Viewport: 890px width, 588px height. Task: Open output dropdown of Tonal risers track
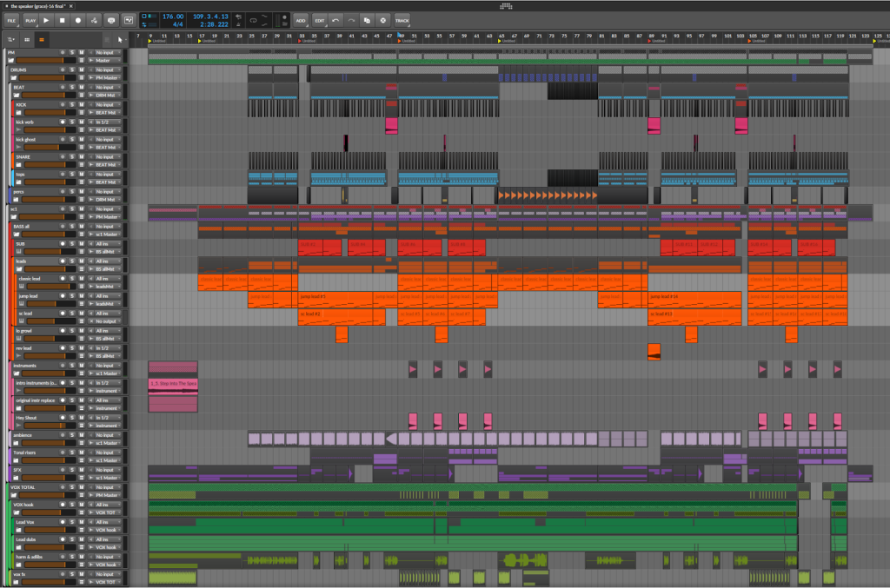click(x=106, y=460)
